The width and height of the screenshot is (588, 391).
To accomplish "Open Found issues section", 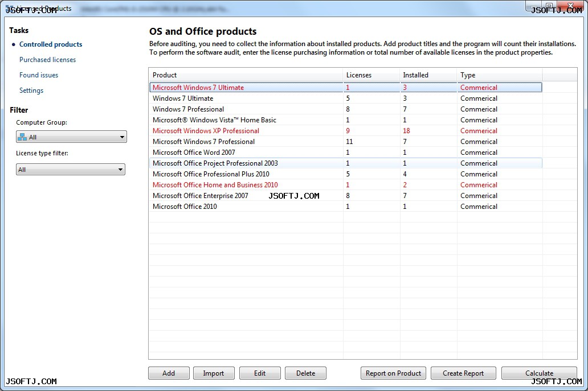I will [x=39, y=75].
